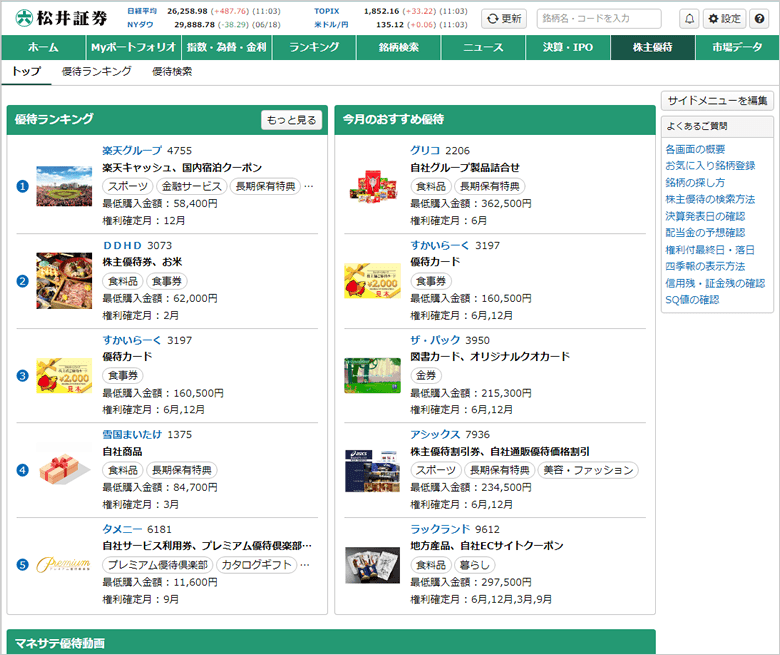Focus the 銘柄名・コード search field

[599, 18]
